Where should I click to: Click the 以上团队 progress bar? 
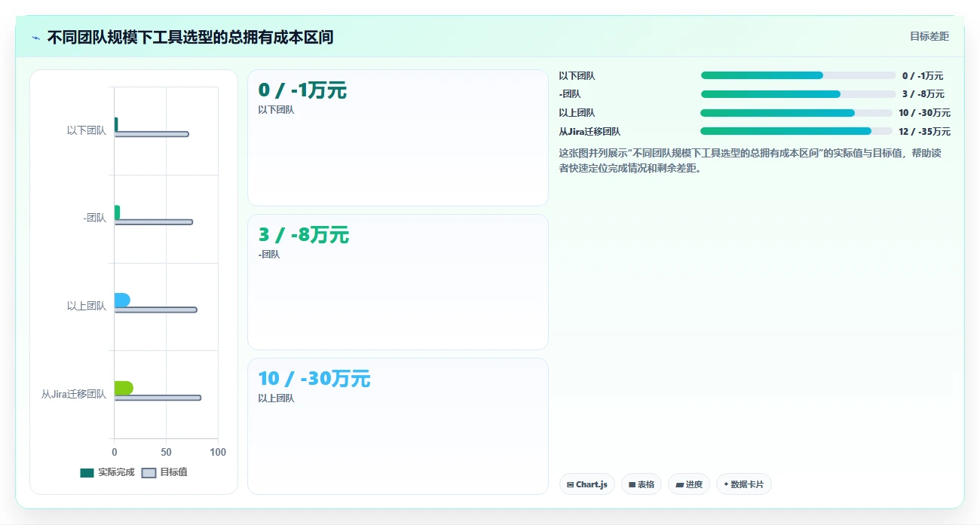[796, 113]
